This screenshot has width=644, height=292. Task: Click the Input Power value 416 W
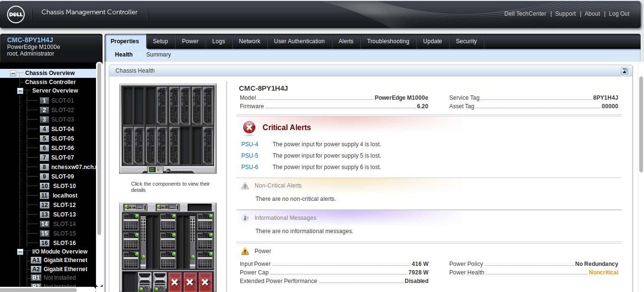coord(420,264)
